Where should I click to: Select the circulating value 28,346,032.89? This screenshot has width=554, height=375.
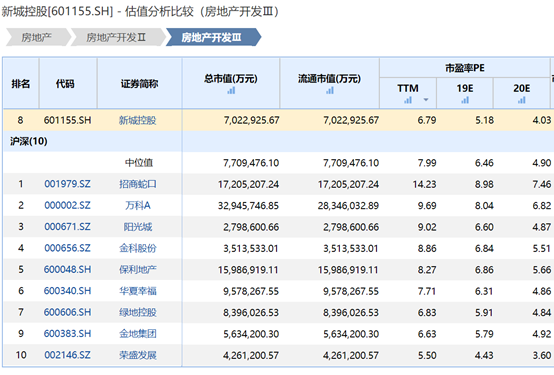(348, 205)
